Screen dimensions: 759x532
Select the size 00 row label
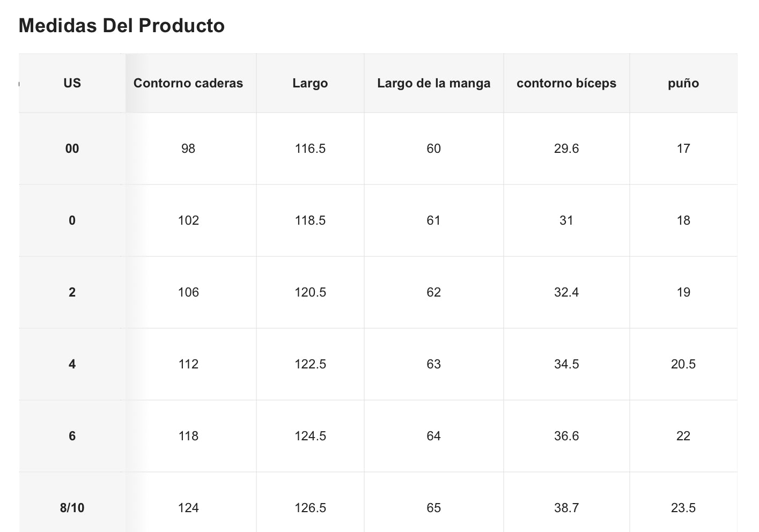[x=72, y=149]
